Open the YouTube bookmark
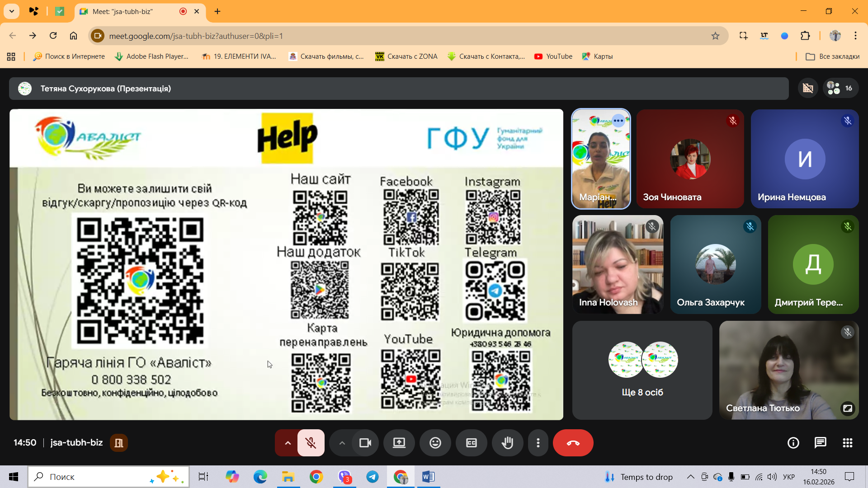 (x=553, y=56)
